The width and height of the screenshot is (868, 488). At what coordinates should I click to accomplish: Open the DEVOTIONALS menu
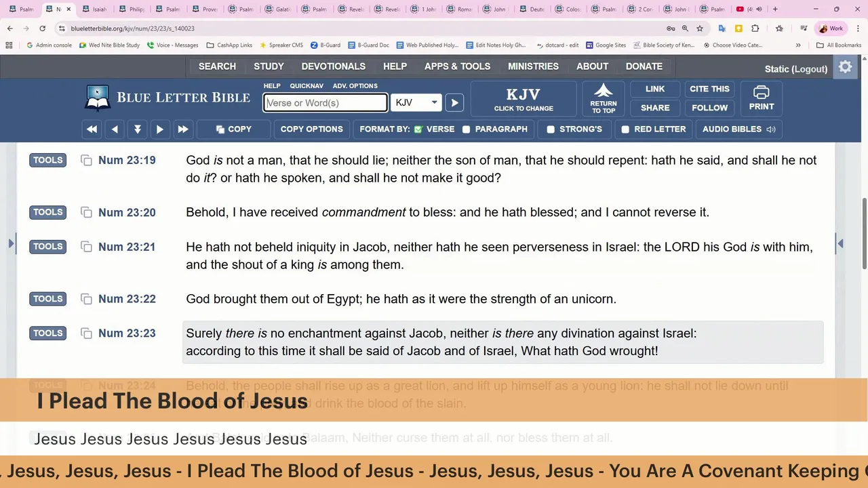click(x=333, y=66)
